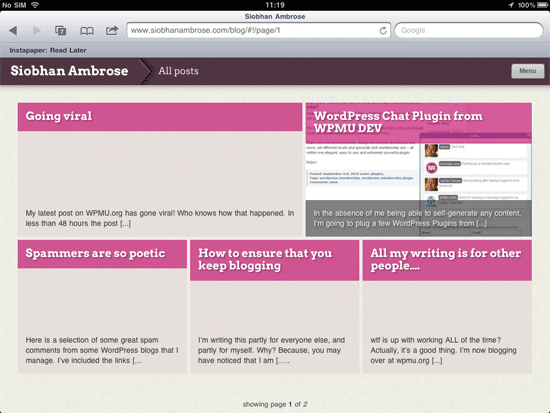Click the showing page 1 of 2 text

click(x=275, y=404)
